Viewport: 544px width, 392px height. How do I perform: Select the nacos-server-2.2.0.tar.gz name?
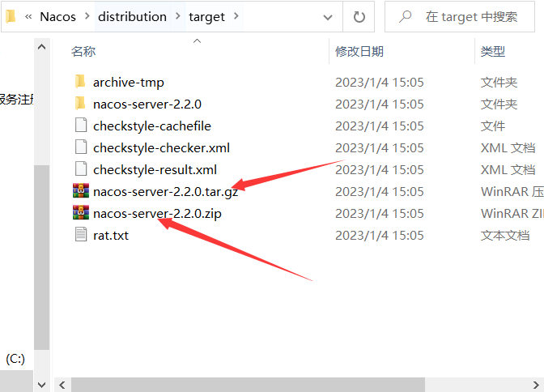click(x=165, y=192)
